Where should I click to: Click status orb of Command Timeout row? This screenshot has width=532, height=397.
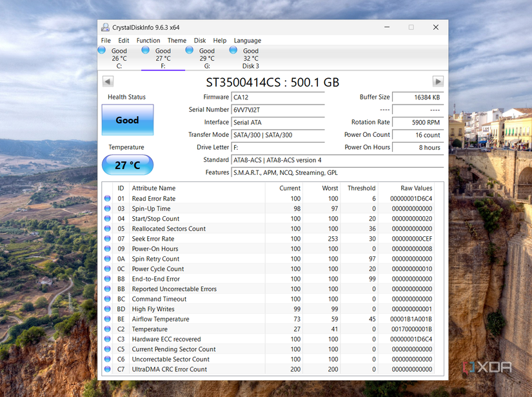108,299
